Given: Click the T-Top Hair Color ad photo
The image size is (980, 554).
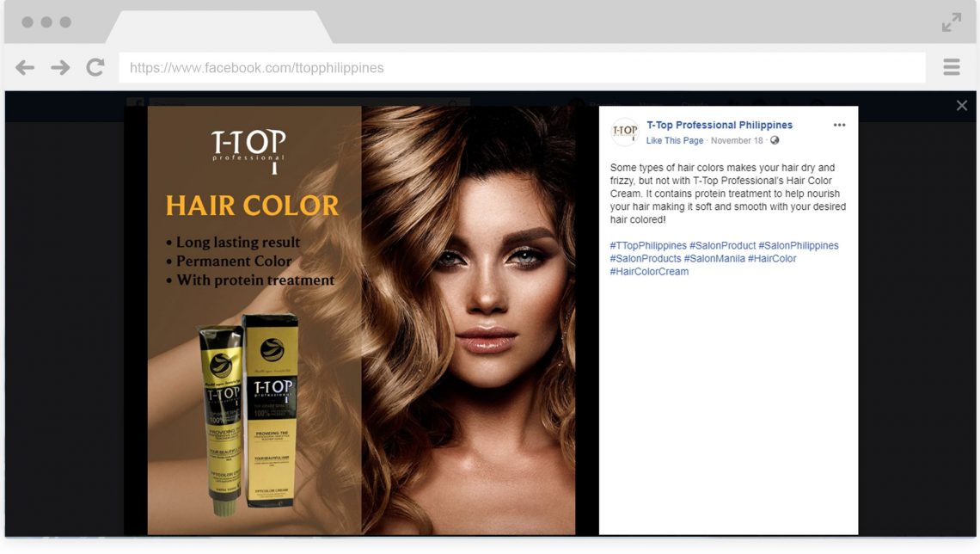Looking at the screenshot, I should pyautogui.click(x=361, y=320).
